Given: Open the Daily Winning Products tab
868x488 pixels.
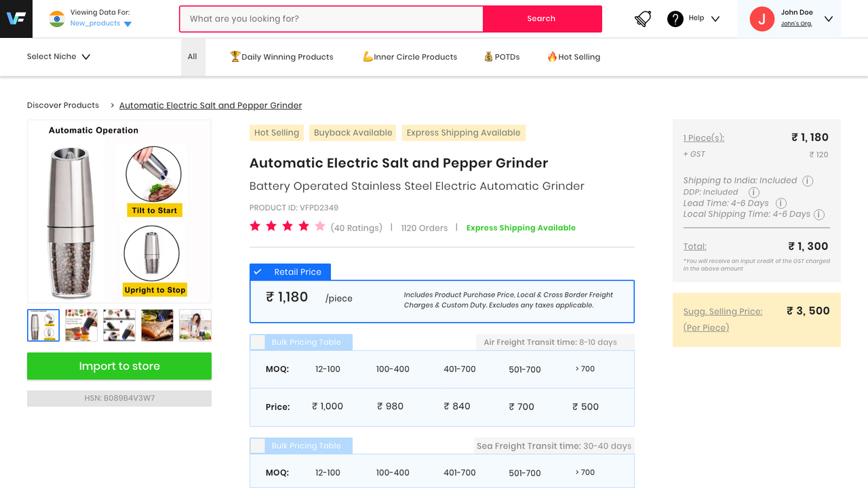Looking at the screenshot, I should pyautogui.click(x=281, y=57).
